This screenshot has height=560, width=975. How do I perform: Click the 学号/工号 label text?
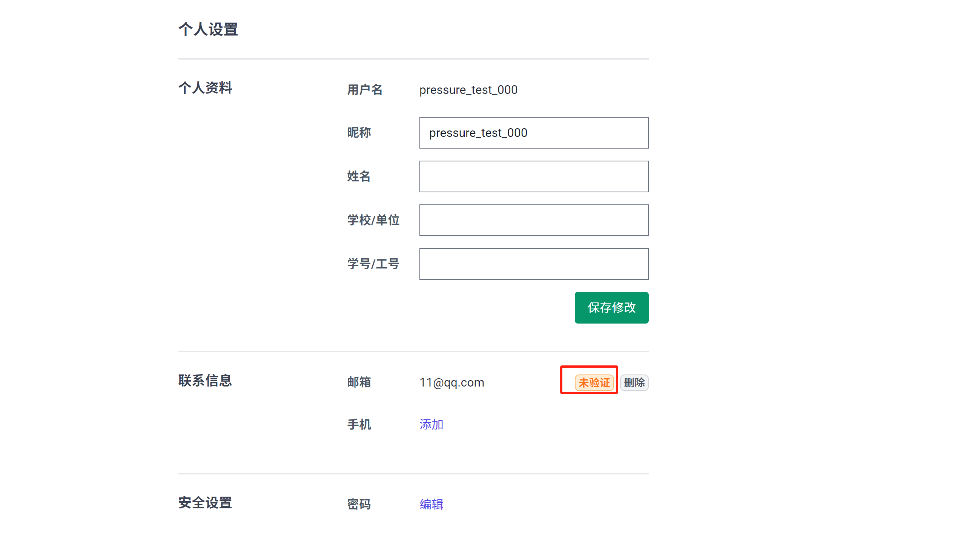click(x=373, y=264)
